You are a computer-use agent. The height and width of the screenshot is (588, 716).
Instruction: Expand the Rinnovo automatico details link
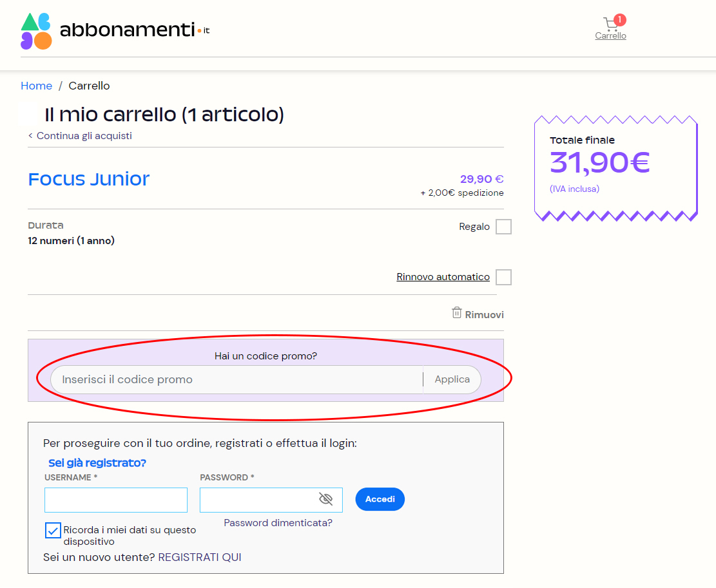point(443,276)
